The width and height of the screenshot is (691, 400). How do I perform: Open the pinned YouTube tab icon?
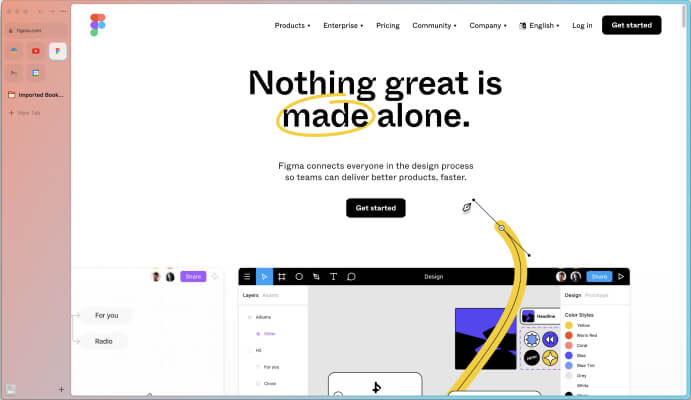(x=36, y=51)
